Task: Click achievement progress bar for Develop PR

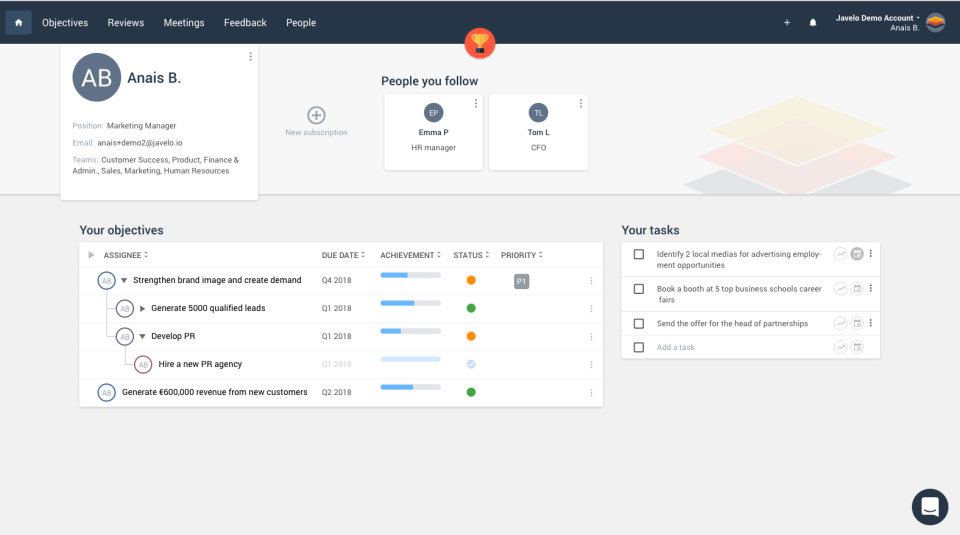Action: click(x=410, y=331)
